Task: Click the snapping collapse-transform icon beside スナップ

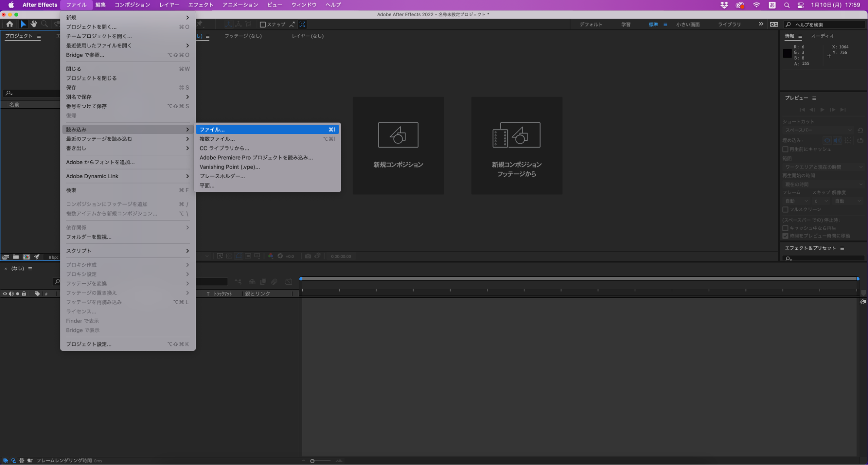Action: (x=292, y=24)
